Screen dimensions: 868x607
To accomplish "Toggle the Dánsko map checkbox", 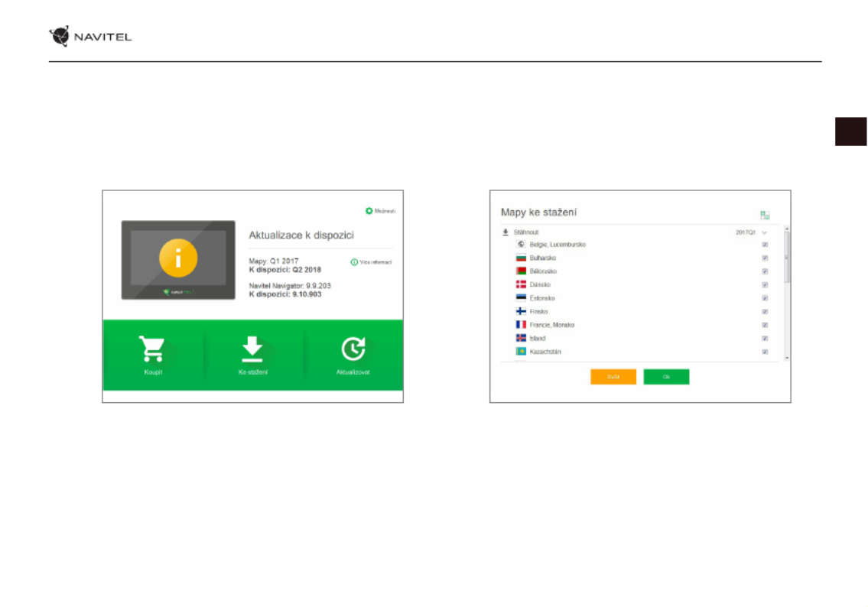I will pyautogui.click(x=765, y=285).
